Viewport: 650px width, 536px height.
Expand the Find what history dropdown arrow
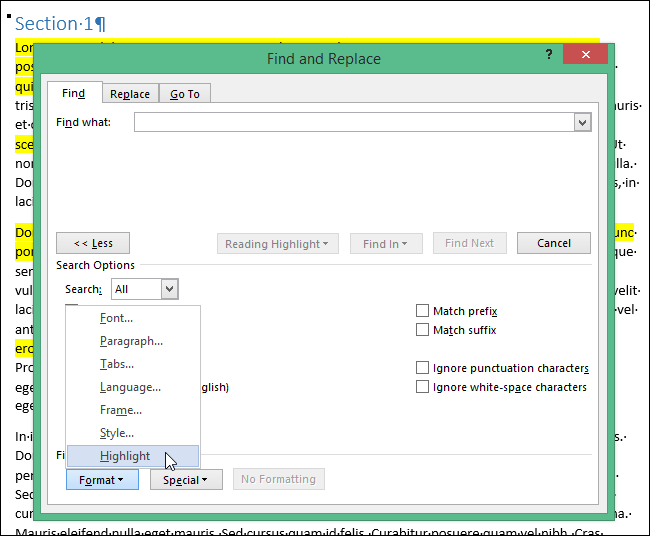coord(582,122)
